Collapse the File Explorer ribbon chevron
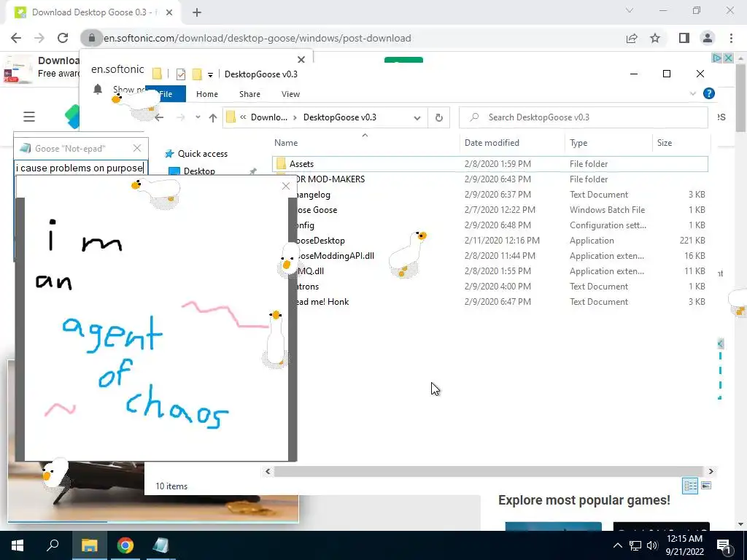747x560 pixels. (x=693, y=94)
